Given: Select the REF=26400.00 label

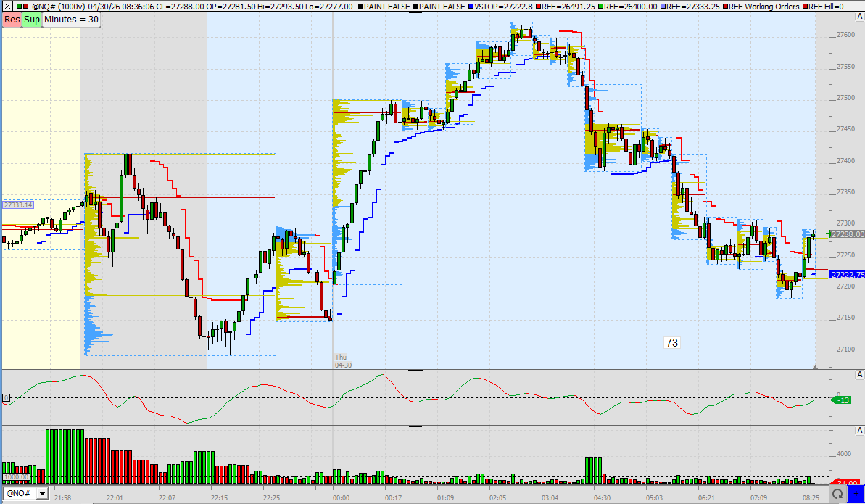Looking at the screenshot, I should (631, 7).
